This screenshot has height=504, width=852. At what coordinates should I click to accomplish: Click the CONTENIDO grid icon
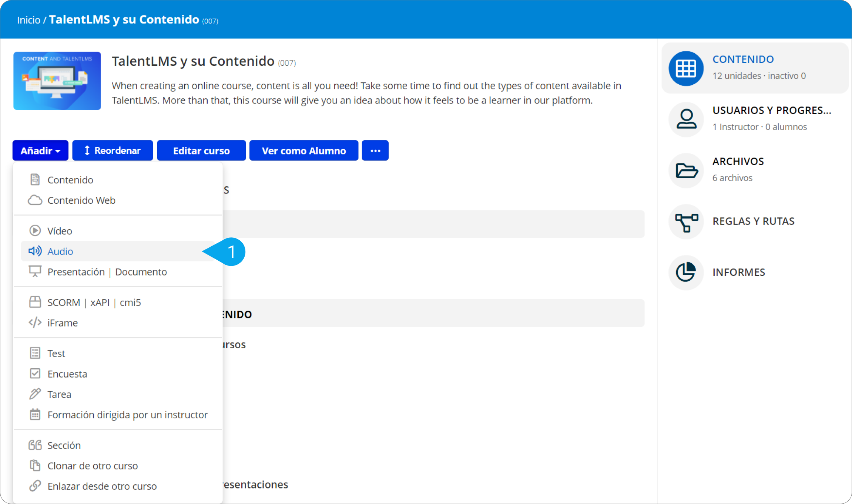click(686, 68)
